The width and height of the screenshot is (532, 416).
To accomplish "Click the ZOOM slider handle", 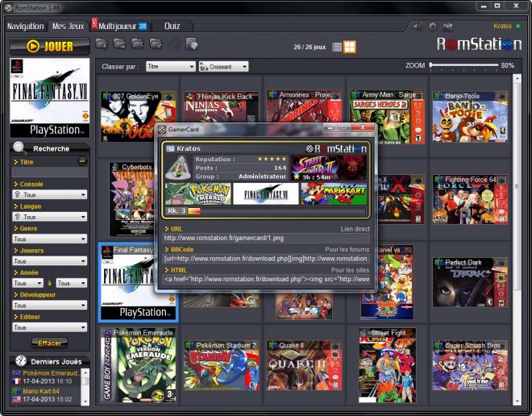I will point(431,64).
